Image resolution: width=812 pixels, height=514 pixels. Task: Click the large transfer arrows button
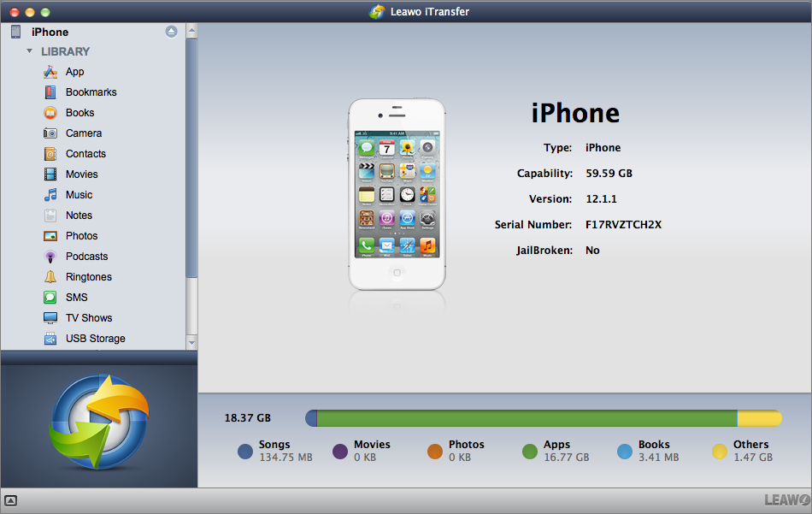pos(99,423)
